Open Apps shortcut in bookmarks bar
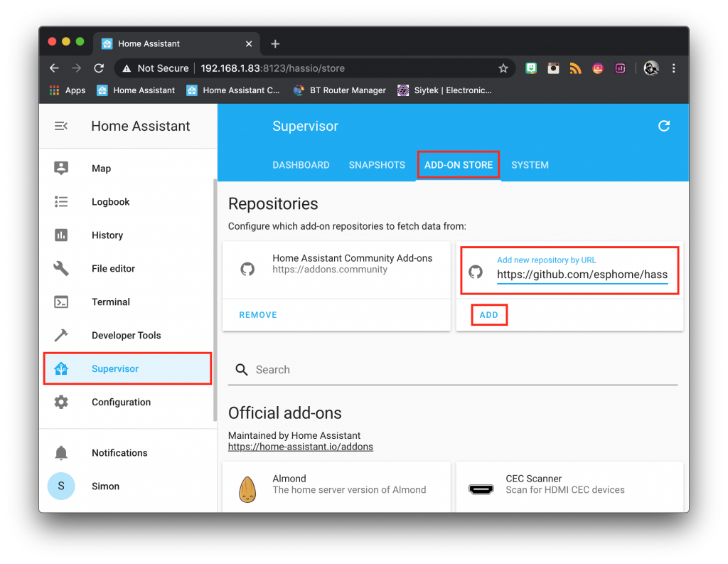This screenshot has height=564, width=728. [68, 90]
